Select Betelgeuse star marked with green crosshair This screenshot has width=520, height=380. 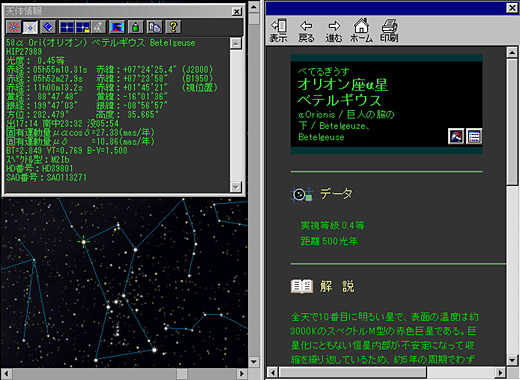[x=83, y=242]
